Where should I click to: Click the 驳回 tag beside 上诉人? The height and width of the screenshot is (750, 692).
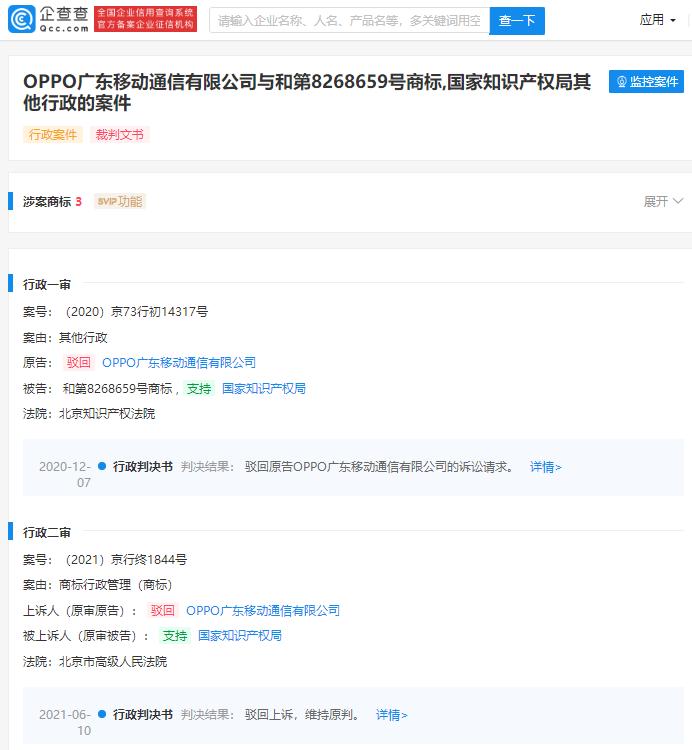click(163, 610)
